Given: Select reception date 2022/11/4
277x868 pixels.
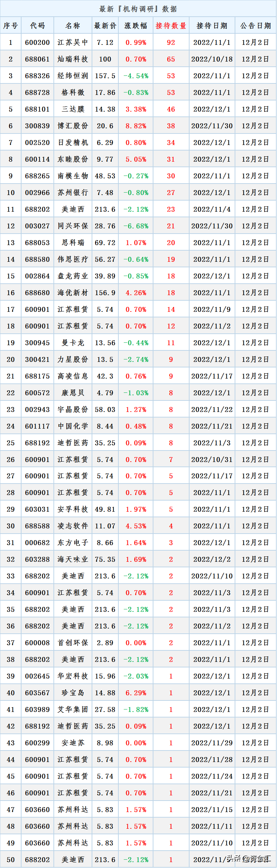Looking at the screenshot, I should pos(212,209).
